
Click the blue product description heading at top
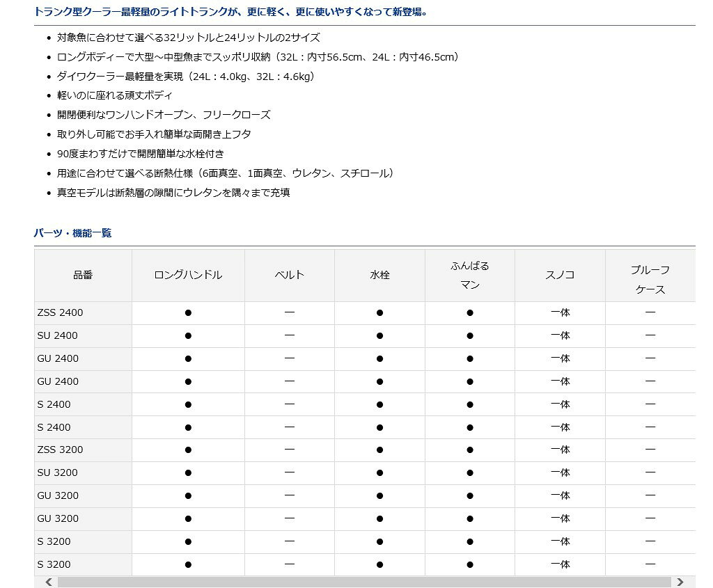click(x=230, y=11)
